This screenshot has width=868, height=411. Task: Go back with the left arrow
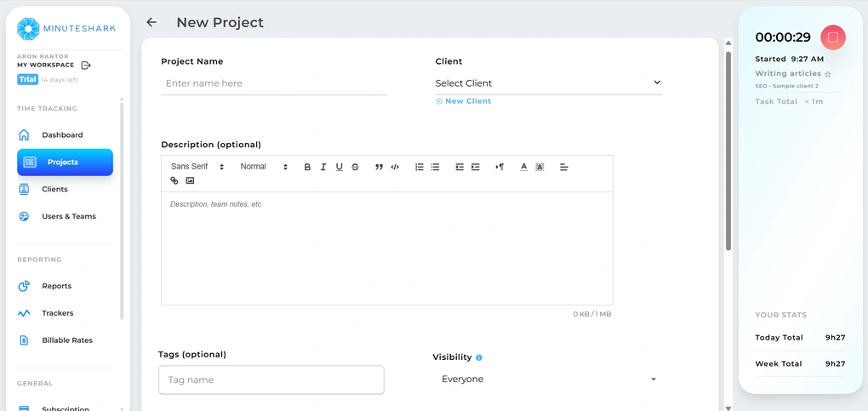(x=151, y=22)
